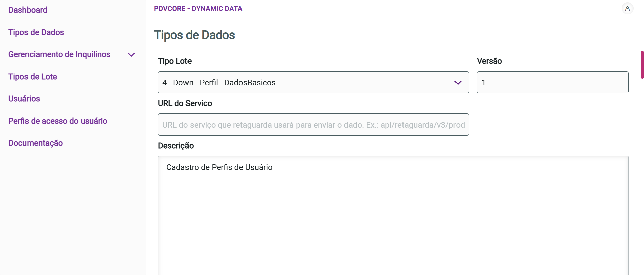Open the Usuários page

[24, 99]
